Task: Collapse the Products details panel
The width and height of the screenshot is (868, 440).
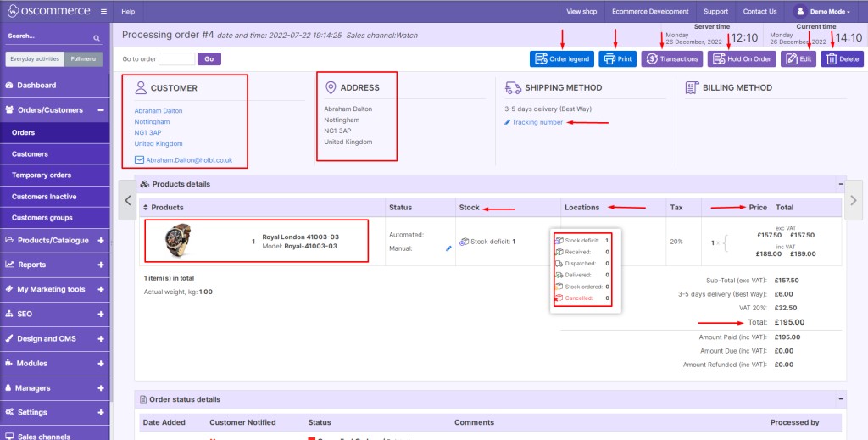Action: (x=841, y=184)
